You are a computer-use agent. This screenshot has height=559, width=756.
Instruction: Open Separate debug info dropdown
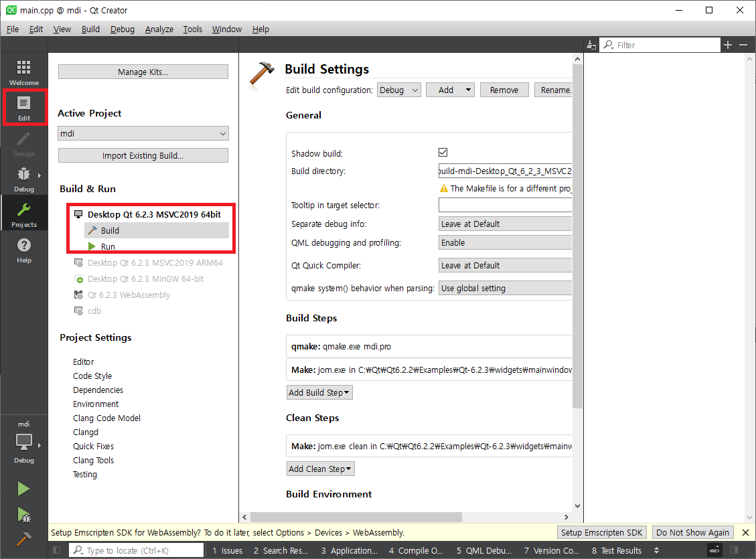505,224
